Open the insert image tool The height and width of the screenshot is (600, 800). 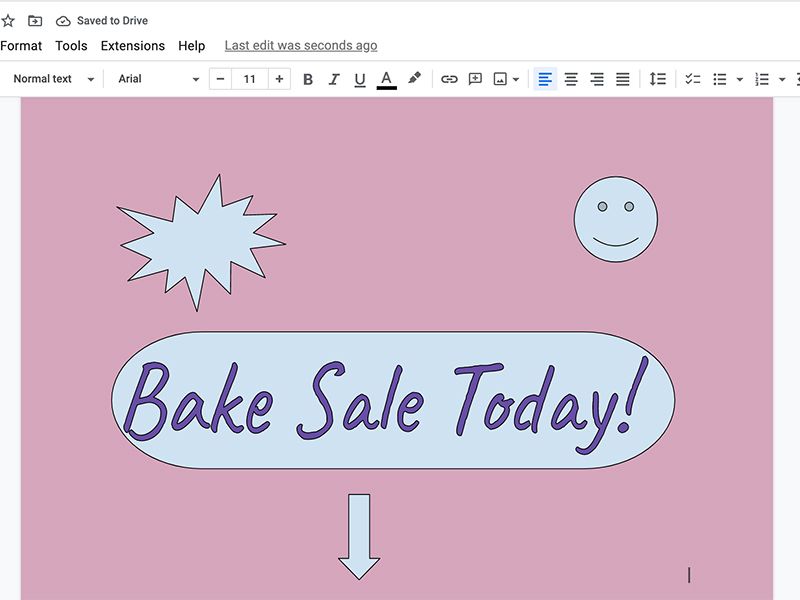point(500,78)
